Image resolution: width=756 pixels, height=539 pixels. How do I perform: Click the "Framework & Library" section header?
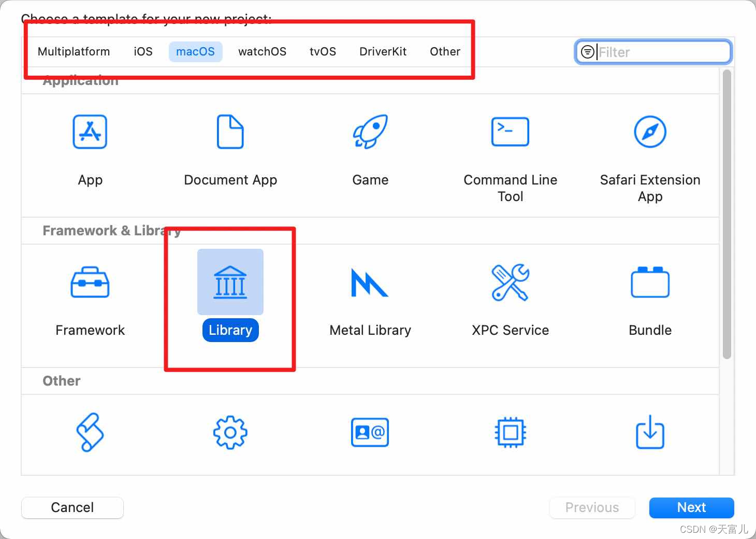tap(112, 231)
